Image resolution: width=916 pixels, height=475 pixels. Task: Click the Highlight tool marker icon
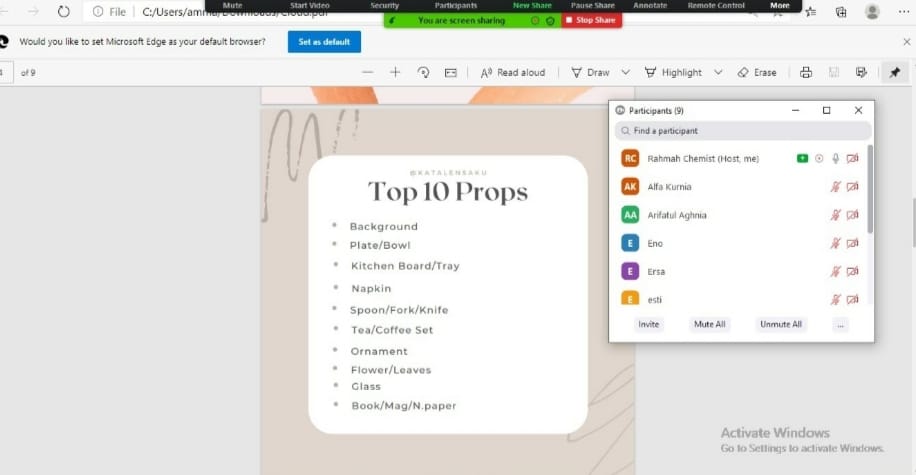(650, 72)
